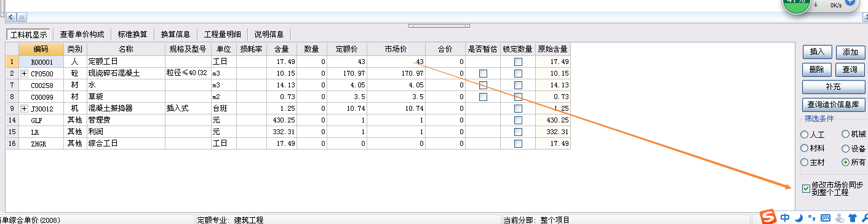The width and height of the screenshot is (868, 224).
Task: Switch to 换算信息 tab
Action: (175, 34)
